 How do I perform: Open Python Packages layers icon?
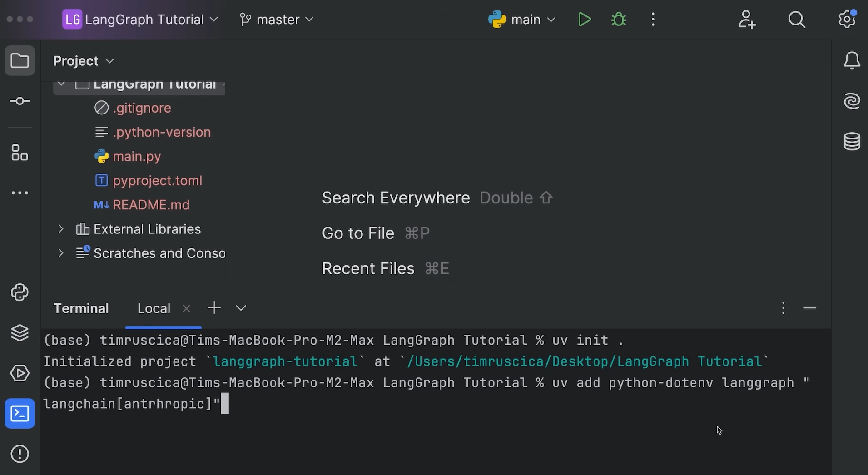click(20, 333)
